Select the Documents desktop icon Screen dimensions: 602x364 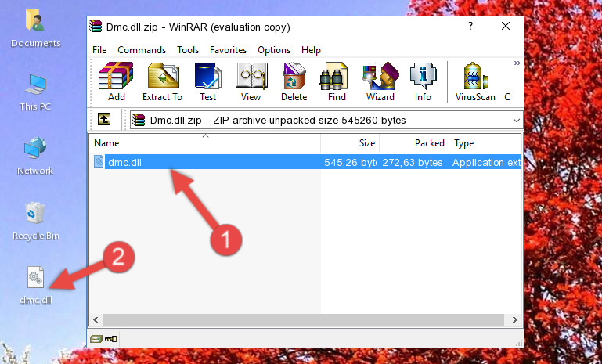(x=35, y=29)
